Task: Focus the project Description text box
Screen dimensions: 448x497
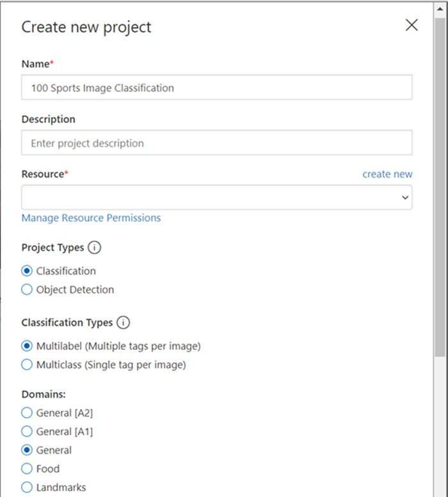Action: pyautogui.click(x=217, y=143)
